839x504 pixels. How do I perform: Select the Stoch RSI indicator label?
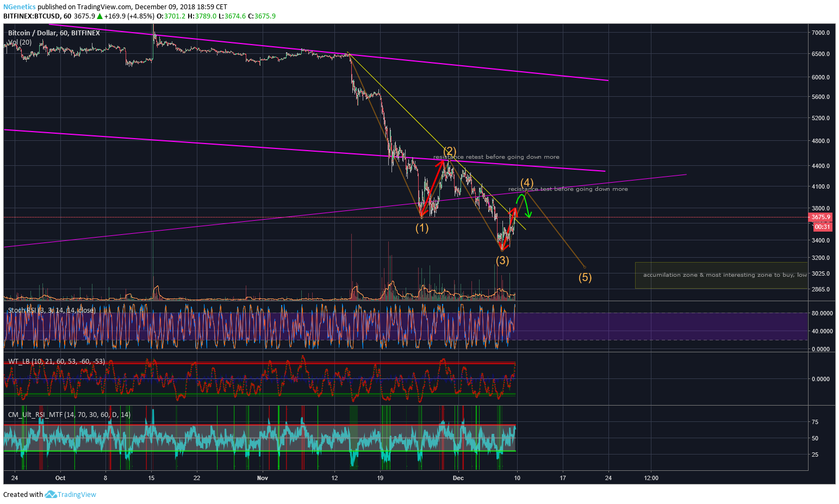(x=52, y=310)
